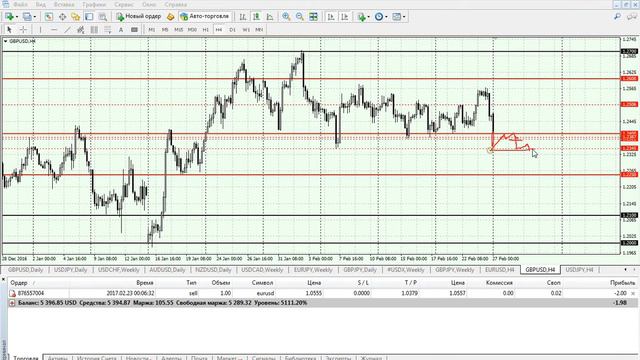
Task: Switch chart to Candlesticks mode
Action: [x=256, y=17]
